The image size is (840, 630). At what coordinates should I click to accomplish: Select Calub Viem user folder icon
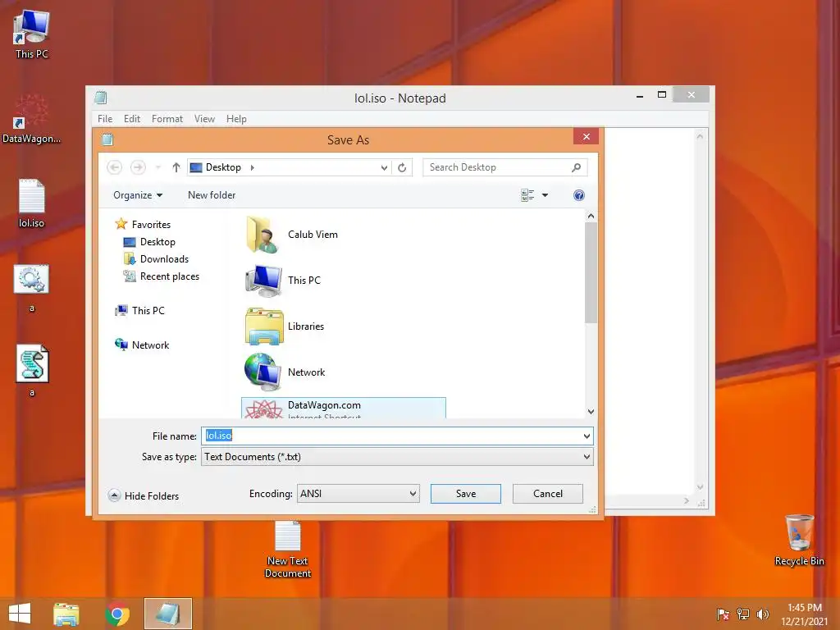[x=262, y=234]
